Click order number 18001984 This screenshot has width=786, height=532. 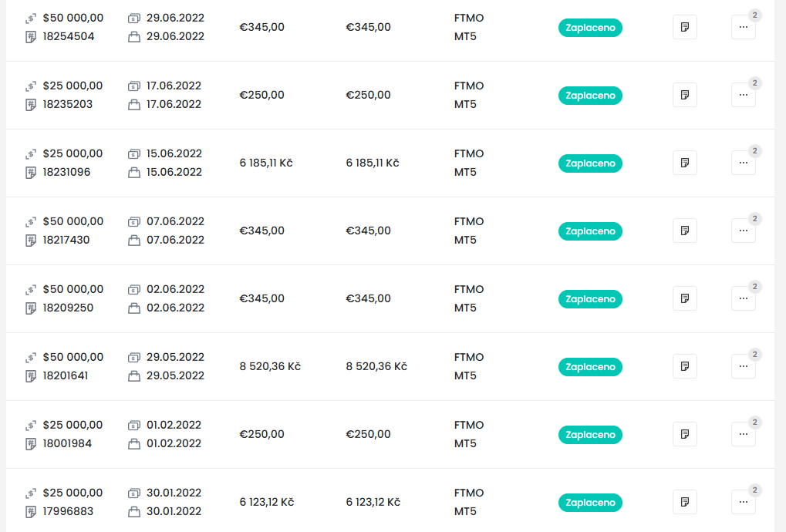[x=68, y=443]
